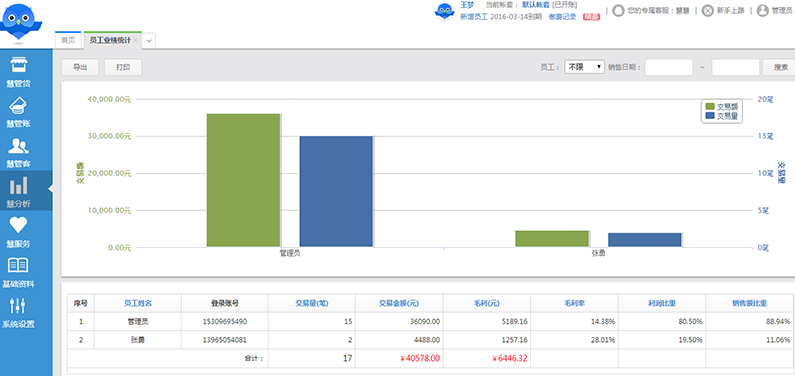Screen dimensions: 795x376
Task: Click the green 交易额 bar for 张勇
Action: (552, 239)
